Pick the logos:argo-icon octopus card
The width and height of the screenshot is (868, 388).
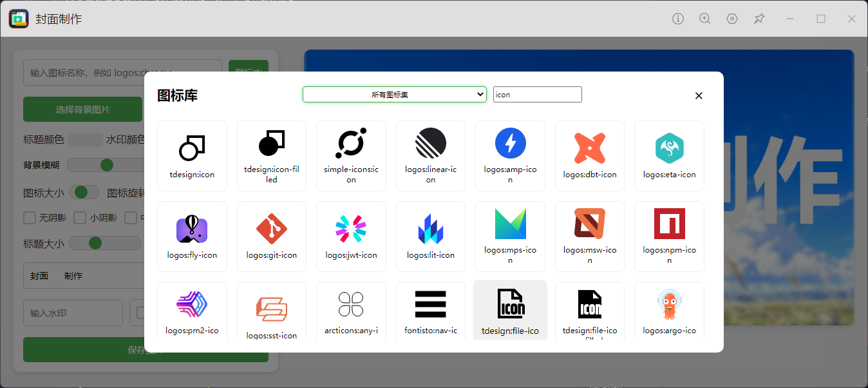point(670,311)
